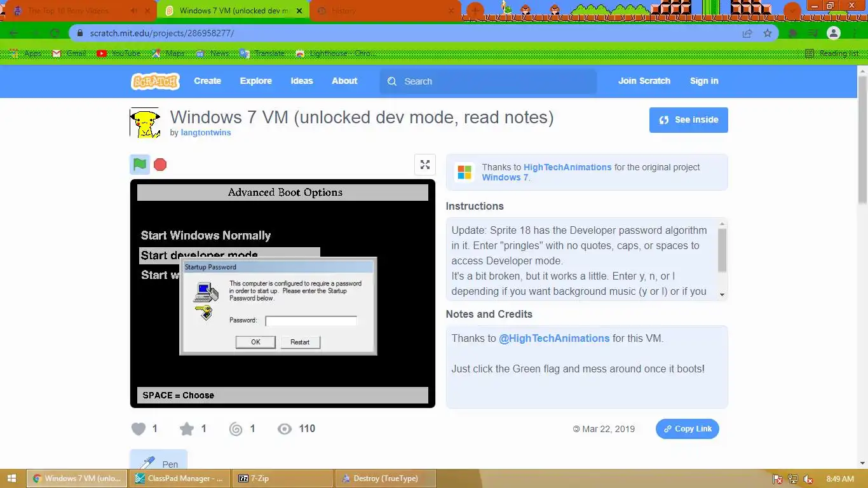Click the See inside button
The height and width of the screenshot is (488, 868).
[x=689, y=120]
